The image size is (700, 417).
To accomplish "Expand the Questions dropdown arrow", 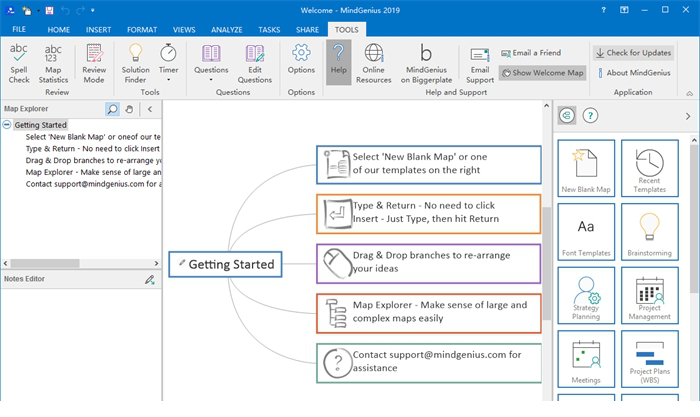I will point(211,80).
